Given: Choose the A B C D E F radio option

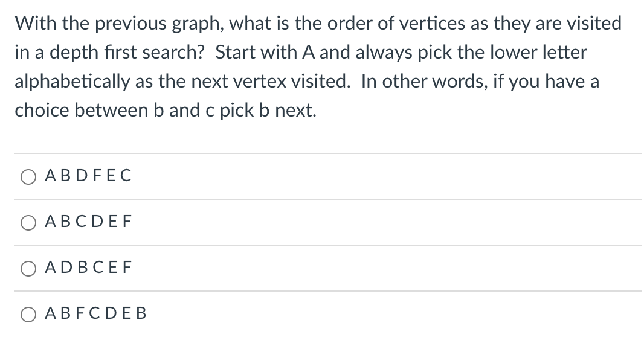Looking at the screenshot, I should pyautogui.click(x=28, y=223).
